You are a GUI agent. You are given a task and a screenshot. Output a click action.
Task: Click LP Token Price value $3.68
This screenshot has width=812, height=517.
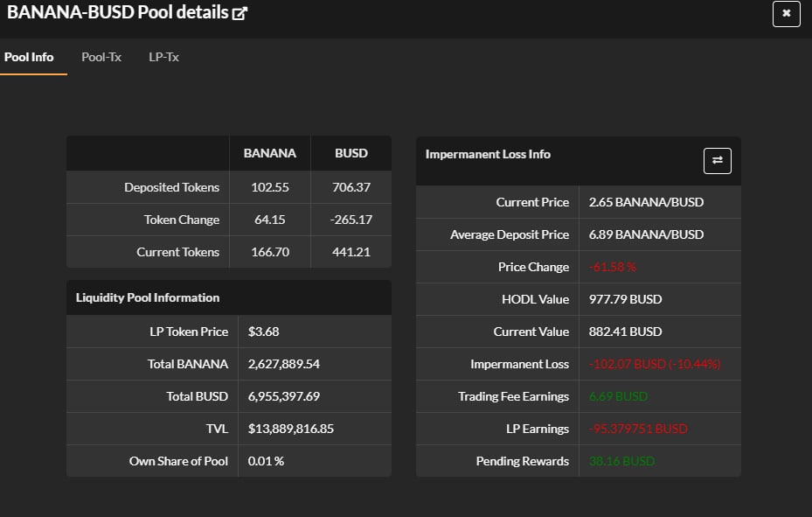pos(264,332)
